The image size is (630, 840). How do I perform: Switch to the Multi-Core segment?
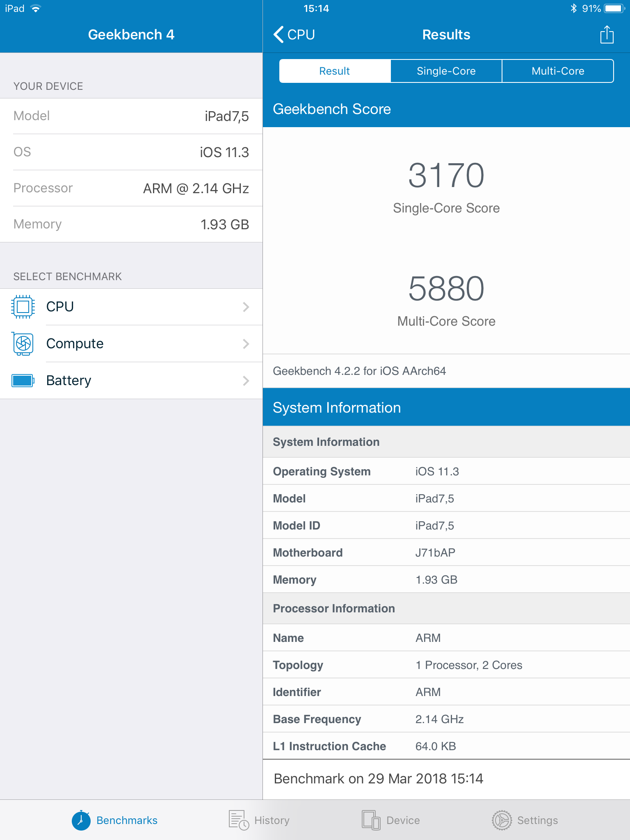[x=558, y=71]
